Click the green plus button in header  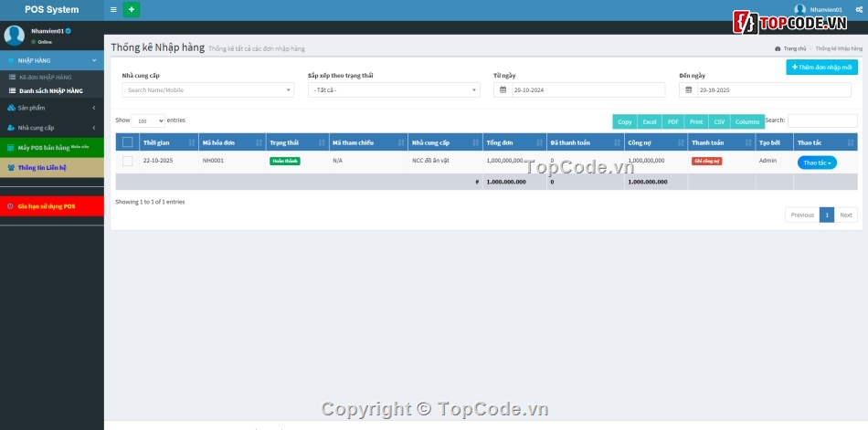pos(132,10)
